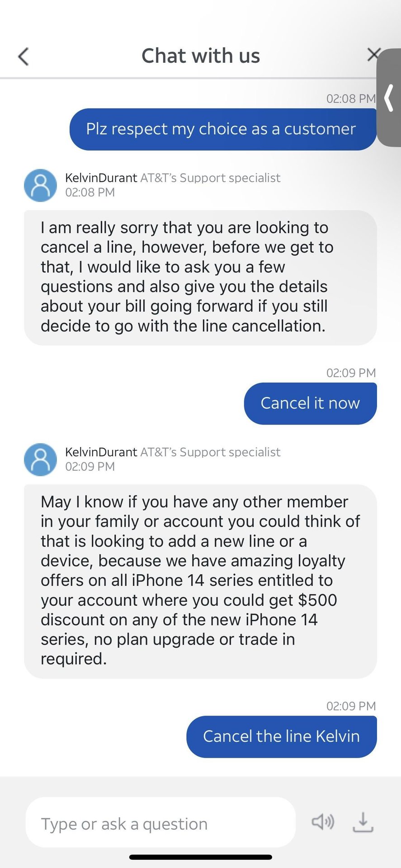Tap the timestamp above 'Cancel it now'
Screen dimensions: 401x868
351,373
